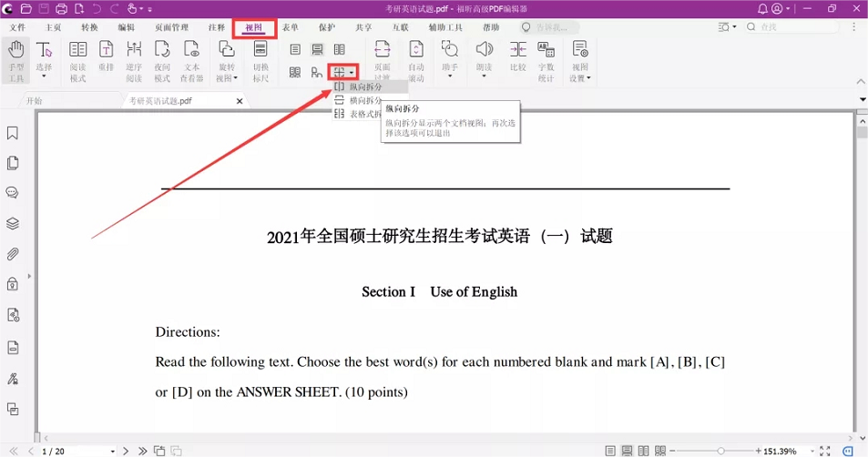The height and width of the screenshot is (457, 868).
Task: Switch to facing pages view in ribbon
Action: (340, 50)
